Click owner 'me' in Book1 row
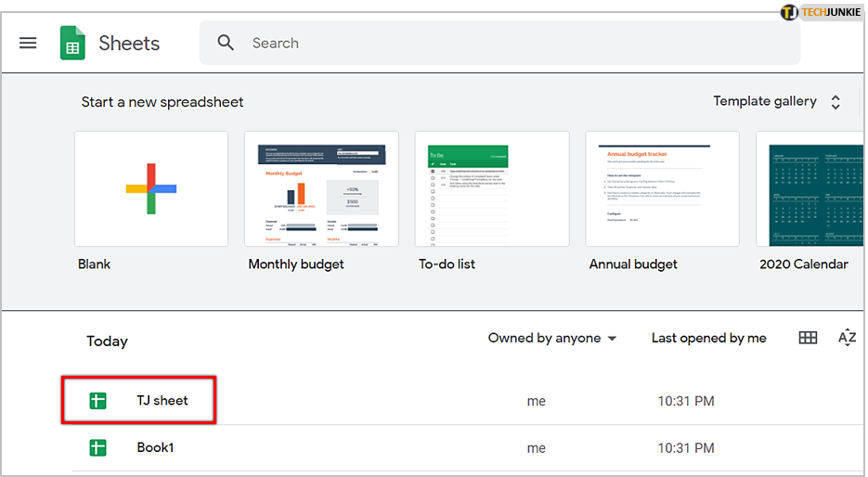Screen dimensions: 868x477 [537, 448]
